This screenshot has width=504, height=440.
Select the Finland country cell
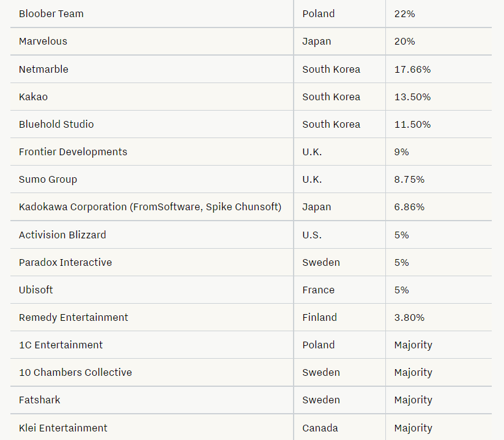[x=319, y=317]
